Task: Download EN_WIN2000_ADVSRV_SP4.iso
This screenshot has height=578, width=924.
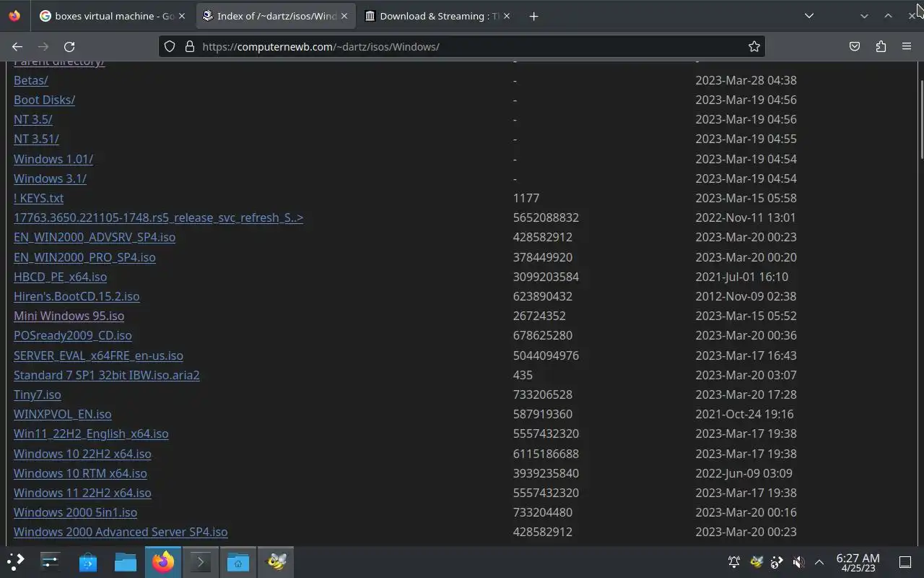Action: (94, 237)
